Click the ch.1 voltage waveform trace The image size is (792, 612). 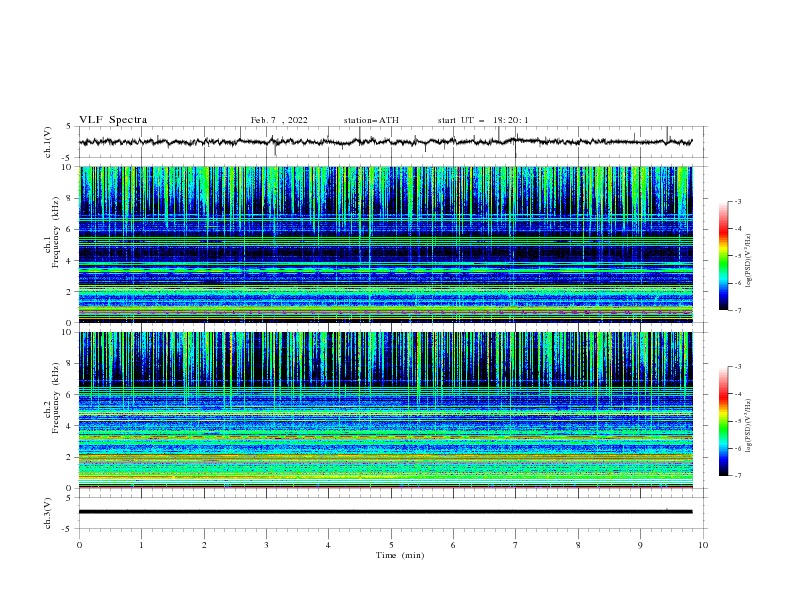click(x=385, y=142)
